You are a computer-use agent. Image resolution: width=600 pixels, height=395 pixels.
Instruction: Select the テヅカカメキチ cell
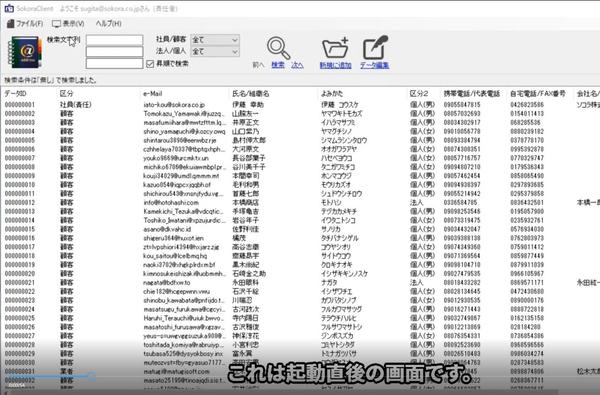coord(339,211)
